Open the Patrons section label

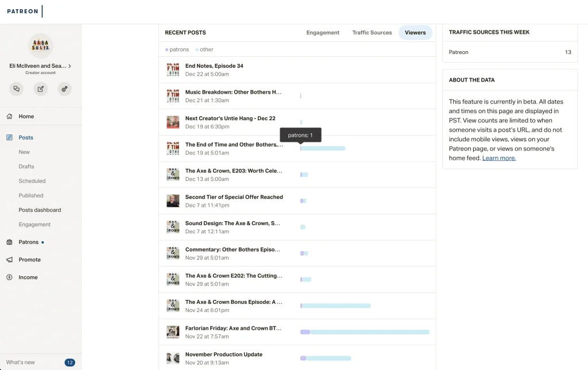coord(29,242)
